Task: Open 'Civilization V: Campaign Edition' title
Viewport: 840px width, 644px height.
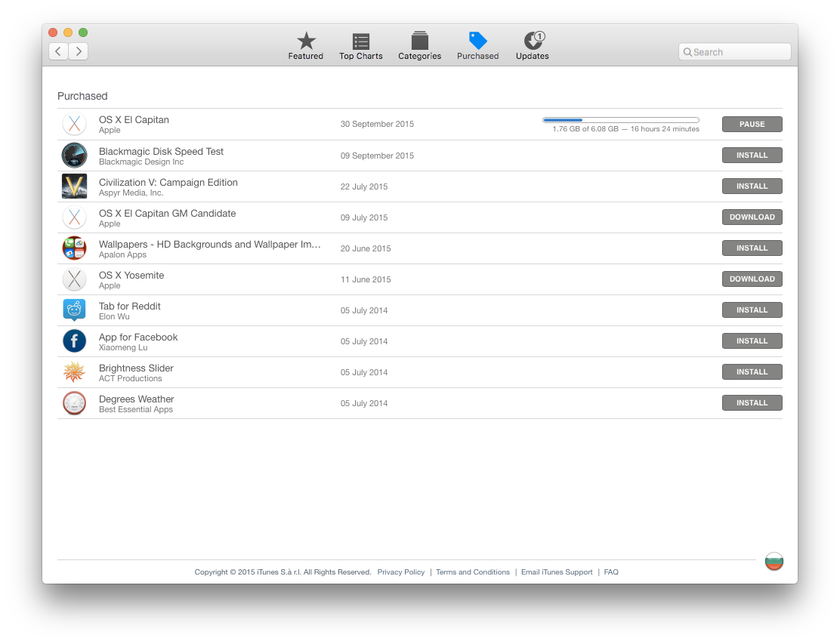Action: point(168,183)
